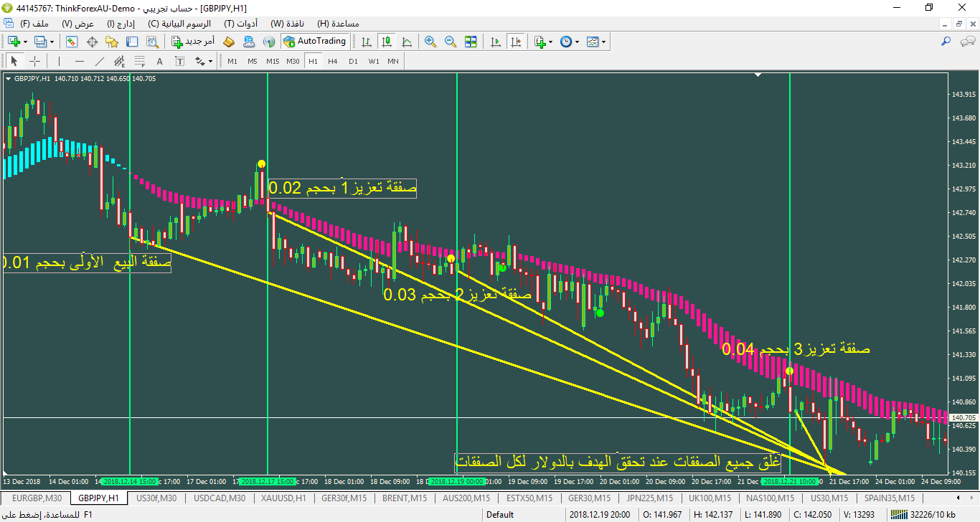Select the M15 timeframe button
The image size is (980, 522).
click(x=273, y=61)
